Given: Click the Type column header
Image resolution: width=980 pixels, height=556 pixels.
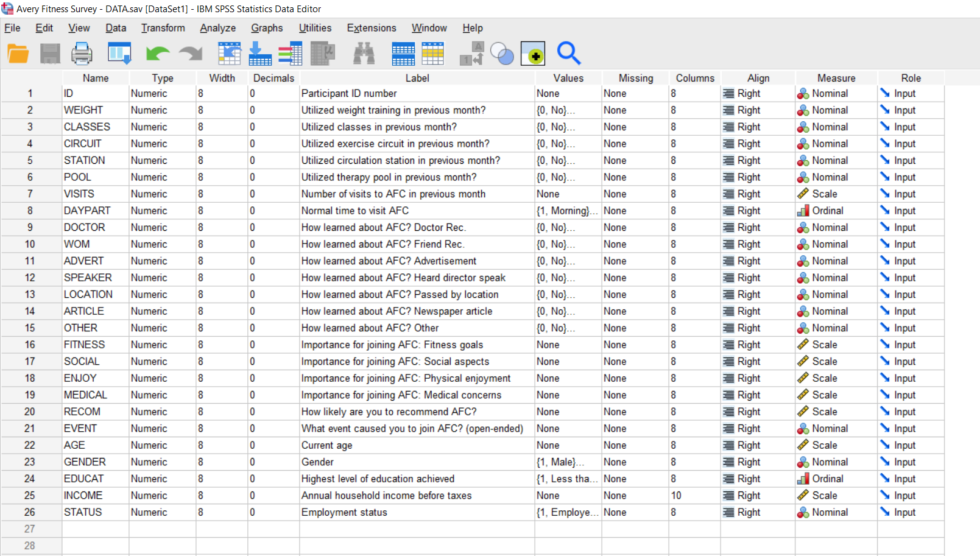Looking at the screenshot, I should pyautogui.click(x=163, y=78).
